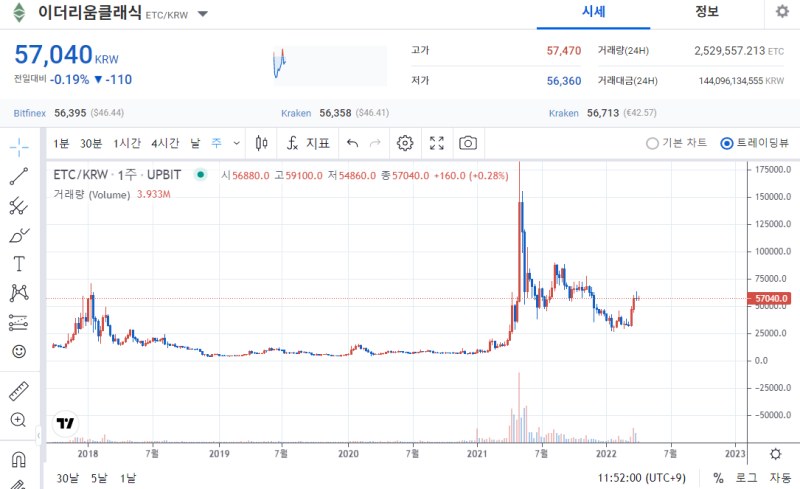The width and height of the screenshot is (800, 489).
Task: Set interval to 1시간
Action: [x=127, y=143]
